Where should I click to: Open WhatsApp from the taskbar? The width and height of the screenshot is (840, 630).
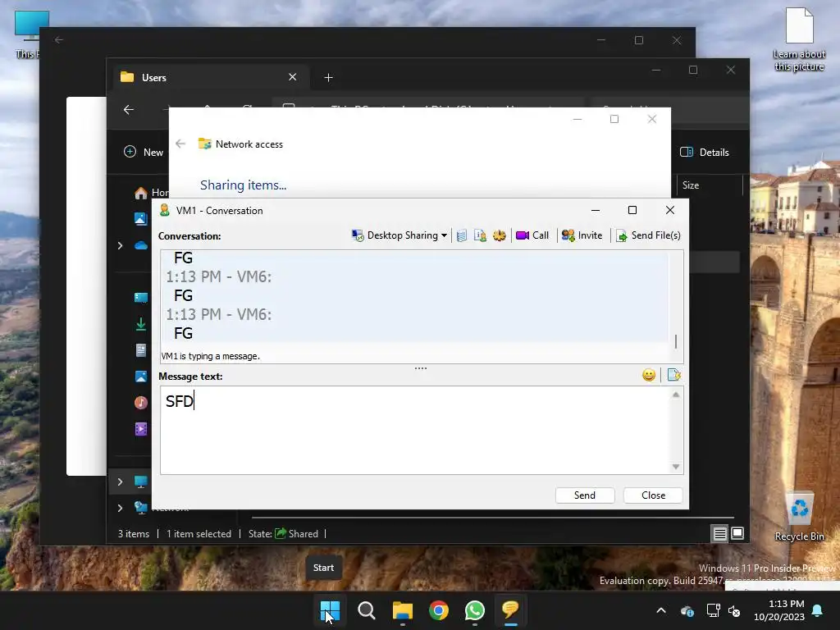point(475,610)
